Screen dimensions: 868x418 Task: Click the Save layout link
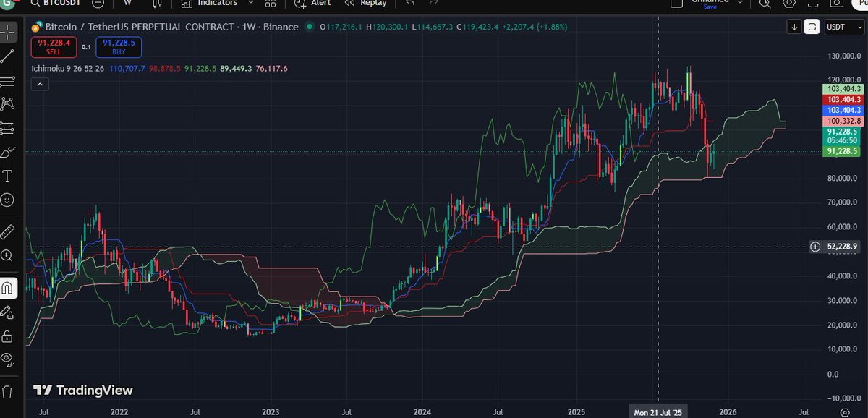pos(710,7)
